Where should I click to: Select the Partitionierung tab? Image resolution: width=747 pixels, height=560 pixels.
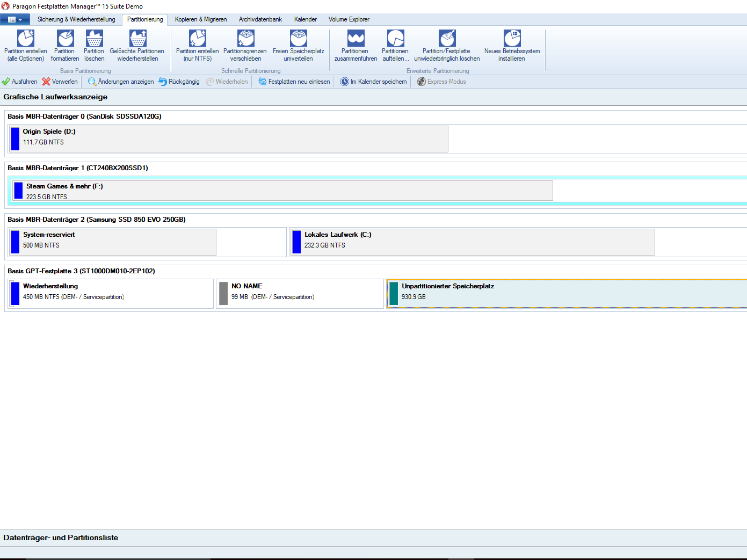tap(145, 19)
